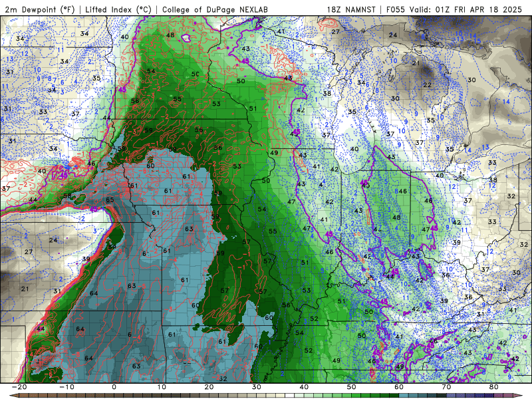
Task: Click the '40' color scale label
Action: 304,387
